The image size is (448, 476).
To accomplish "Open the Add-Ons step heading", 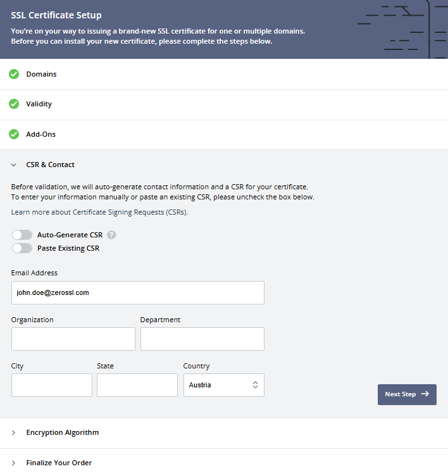I will tap(41, 134).
